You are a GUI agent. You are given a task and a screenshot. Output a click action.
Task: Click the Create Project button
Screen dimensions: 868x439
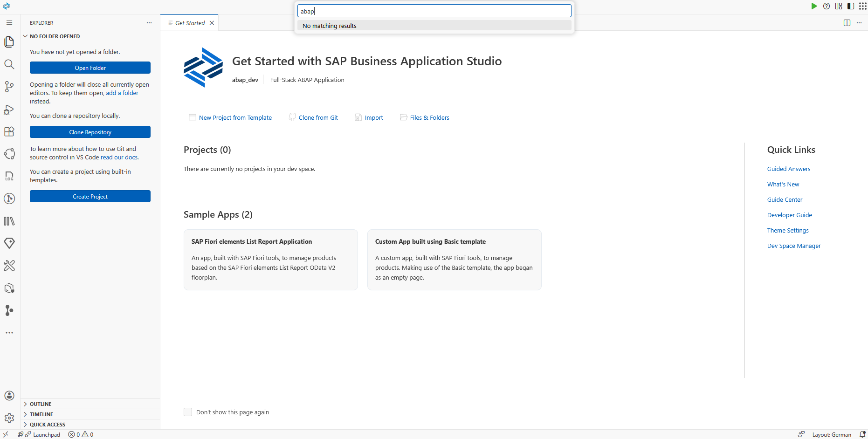[90, 196]
